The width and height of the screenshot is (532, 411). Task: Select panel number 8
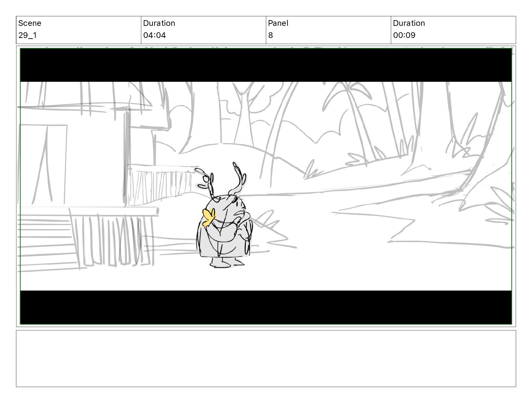click(271, 35)
